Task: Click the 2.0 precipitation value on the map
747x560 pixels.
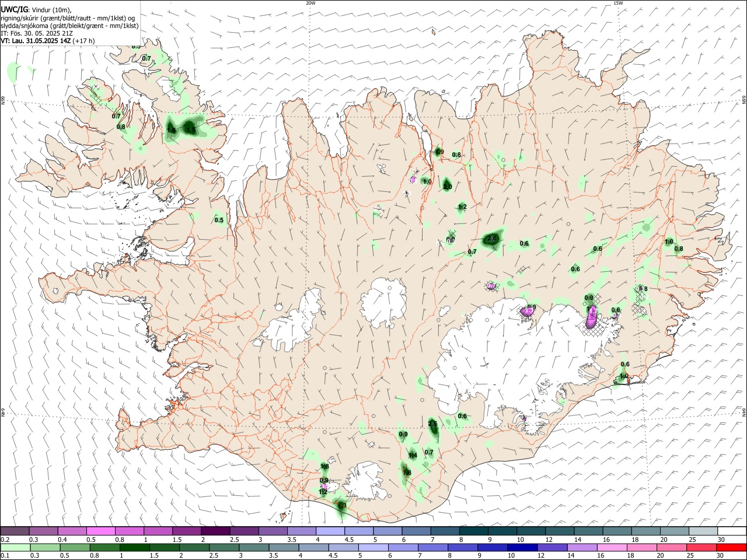Action: click(448, 187)
